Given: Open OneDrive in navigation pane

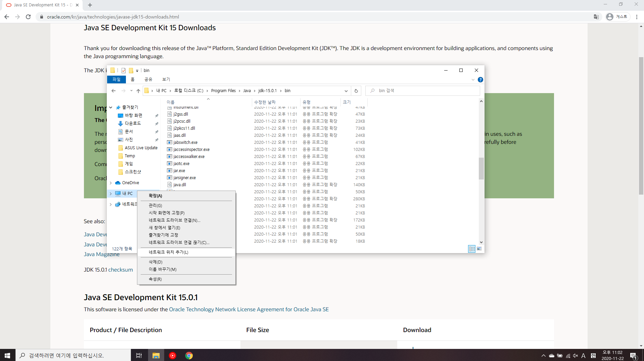Looking at the screenshot, I should pos(130,183).
